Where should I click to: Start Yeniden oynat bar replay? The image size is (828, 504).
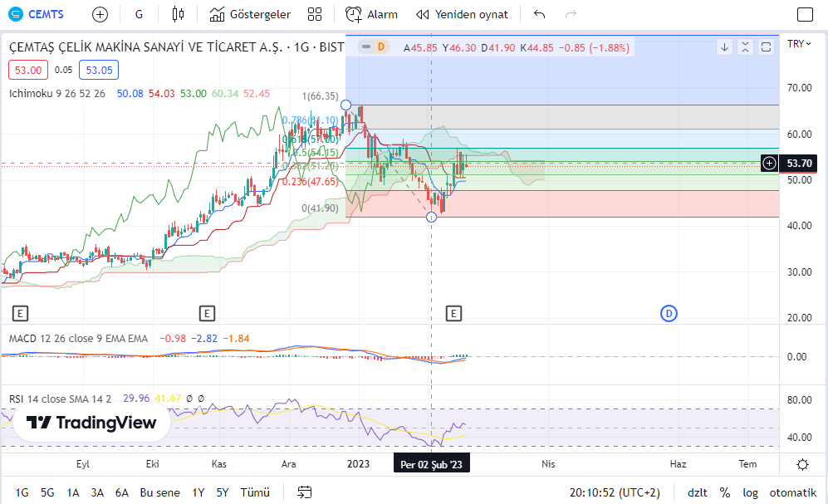coord(462,14)
